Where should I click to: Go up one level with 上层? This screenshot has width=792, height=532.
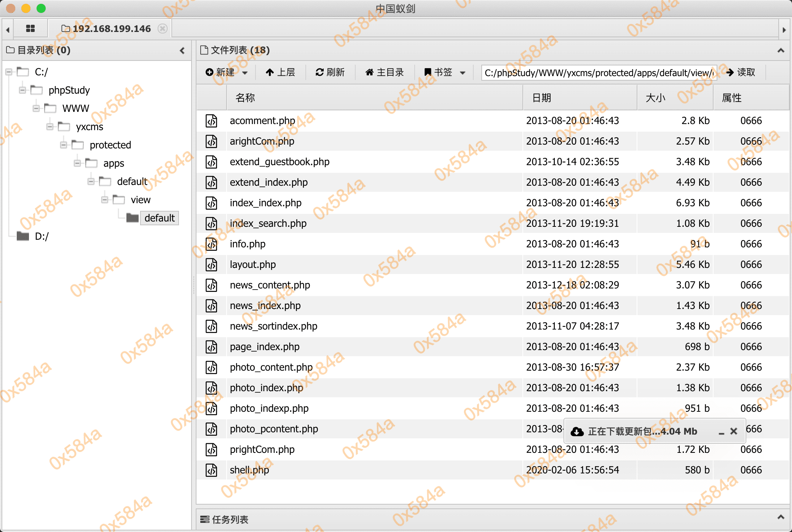280,72
